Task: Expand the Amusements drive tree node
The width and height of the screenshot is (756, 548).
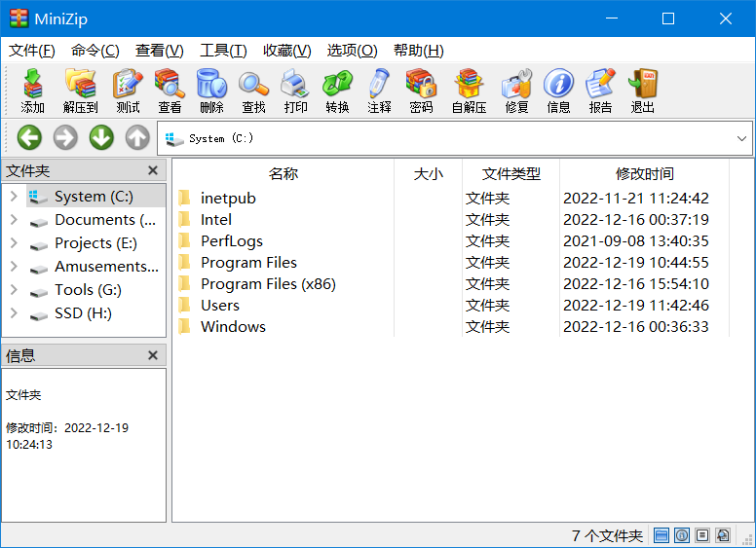Action: tap(14, 267)
